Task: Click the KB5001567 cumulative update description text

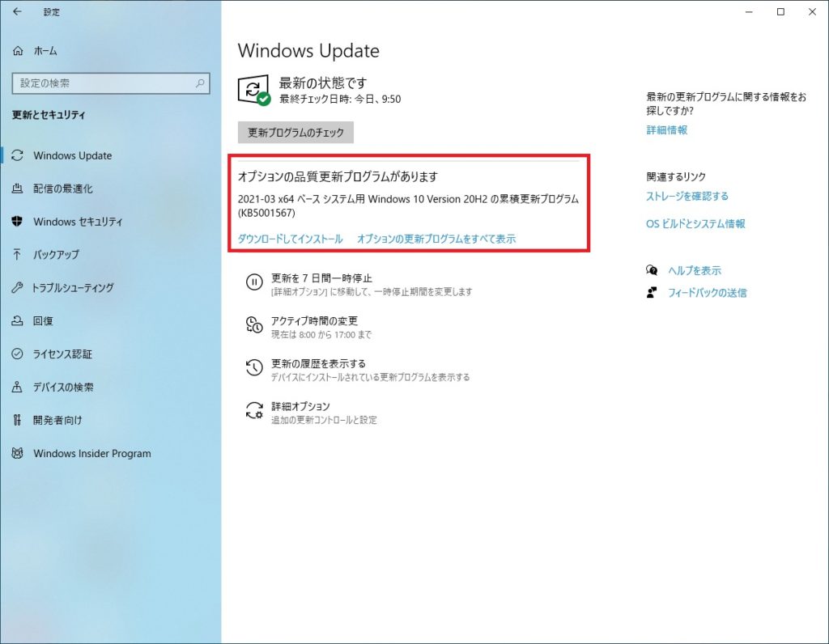Action: coord(408,205)
